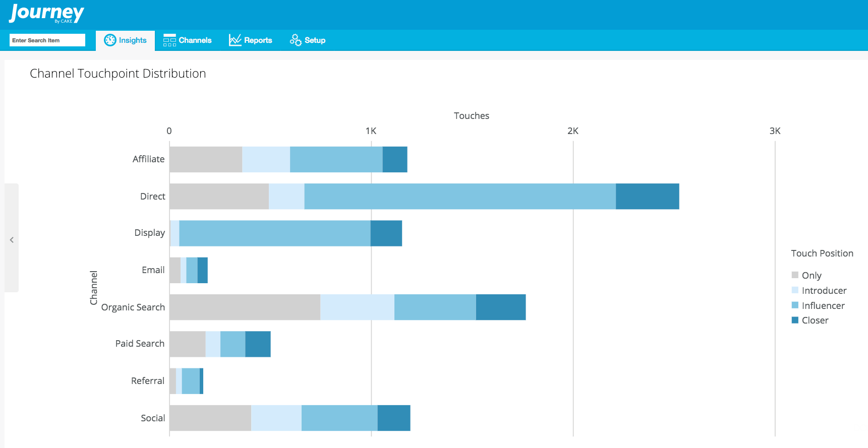Click the Direct bar's Introducer segment

point(286,197)
